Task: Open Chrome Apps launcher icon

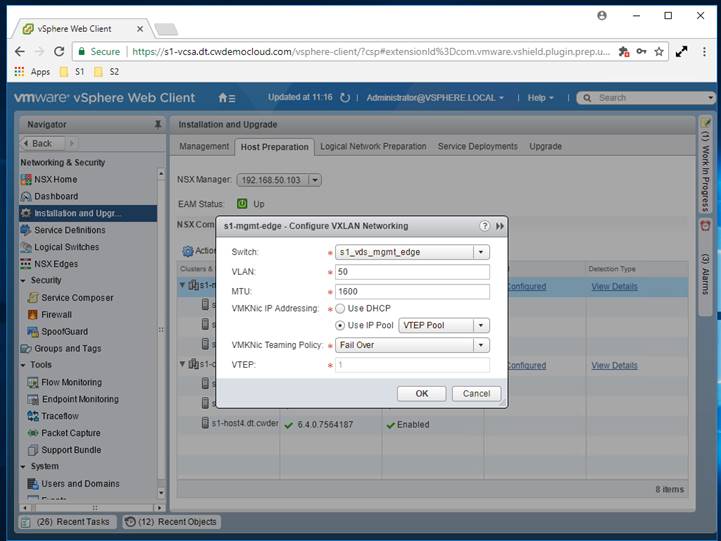Action: point(19,72)
